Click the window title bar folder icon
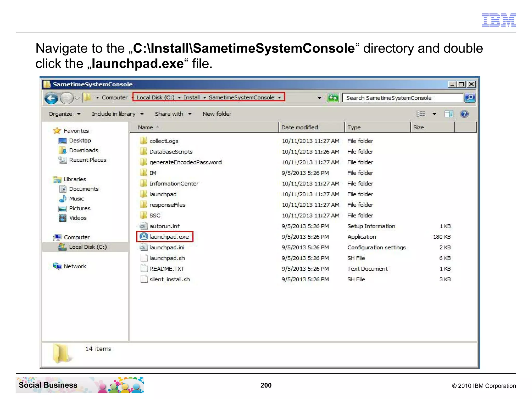This screenshot has width=532, height=399. click(x=47, y=84)
